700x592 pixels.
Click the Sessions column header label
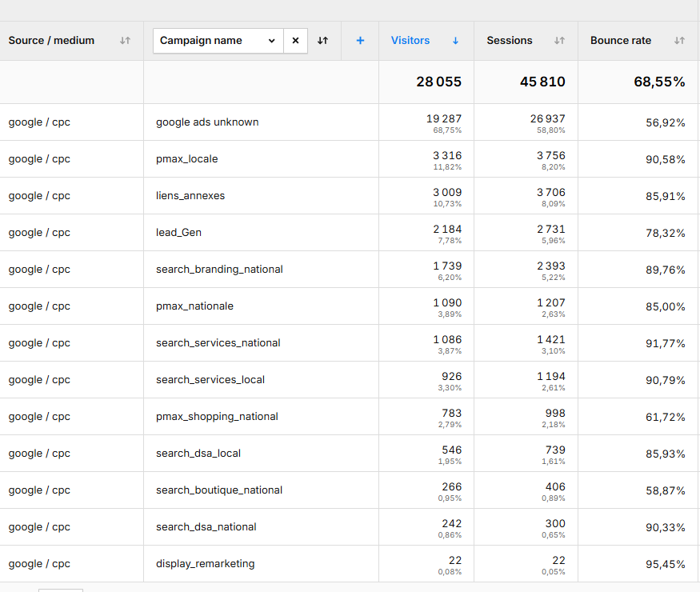coord(510,41)
